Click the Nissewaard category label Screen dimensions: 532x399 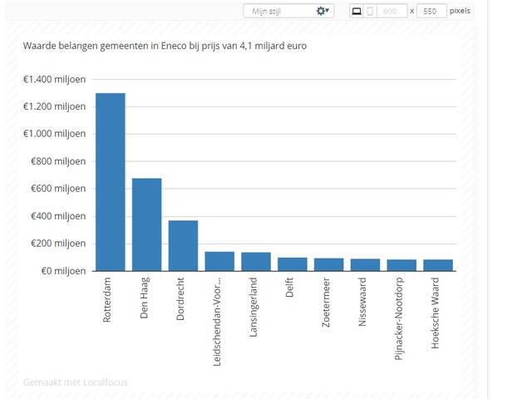pos(362,302)
